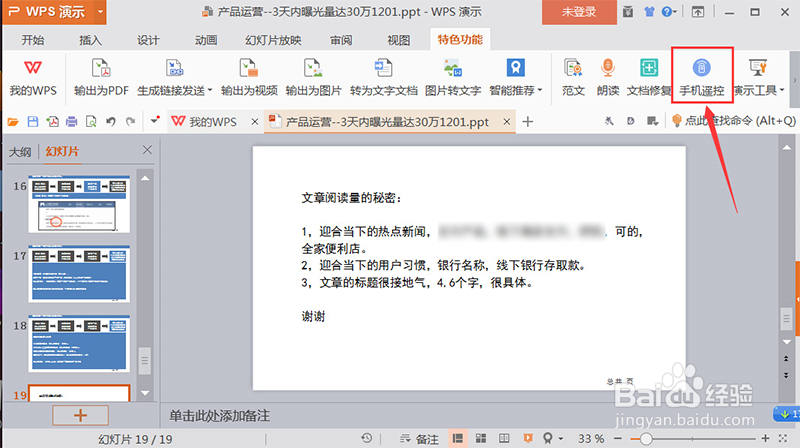The image size is (800, 448).
Task: Open 范文 templates icon
Action: pos(573,68)
